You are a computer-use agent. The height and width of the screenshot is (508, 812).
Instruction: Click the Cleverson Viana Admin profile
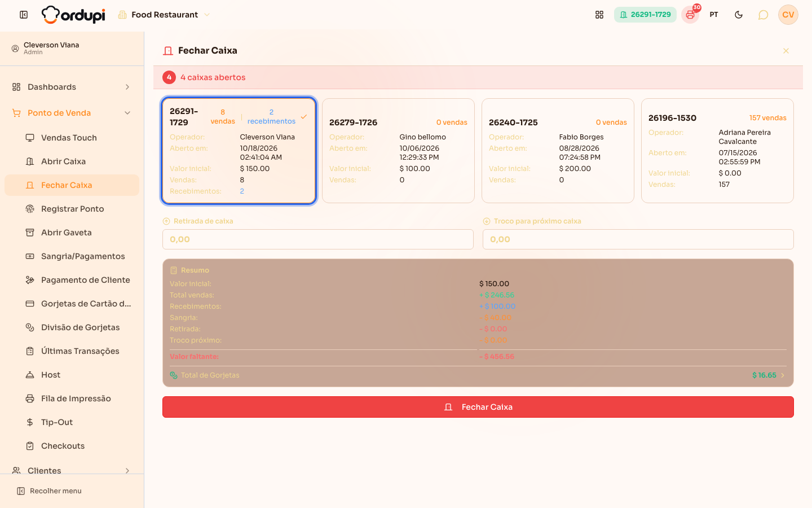72,49
